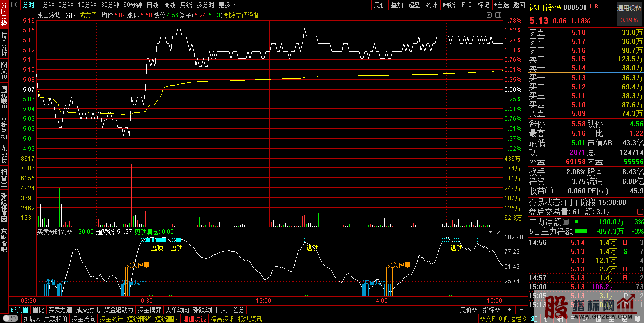
Task: Open the 资金流向 bottom tab
Action: point(83,319)
